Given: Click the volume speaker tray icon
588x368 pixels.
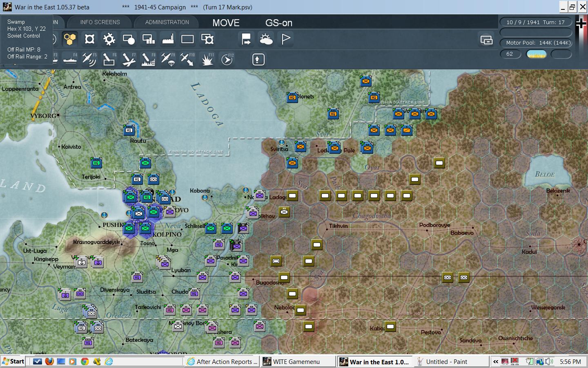Looking at the screenshot, I should (549, 361).
